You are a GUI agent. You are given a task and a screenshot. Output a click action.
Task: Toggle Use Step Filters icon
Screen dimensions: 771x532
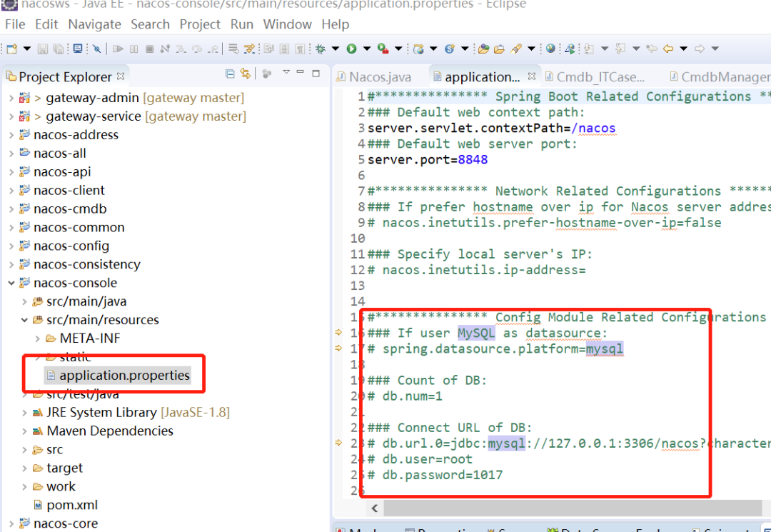coord(250,49)
